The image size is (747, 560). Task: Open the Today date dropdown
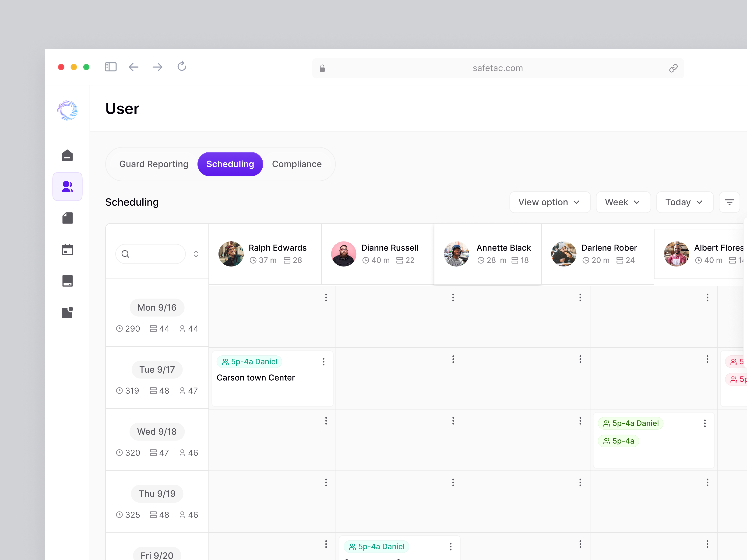[685, 202]
